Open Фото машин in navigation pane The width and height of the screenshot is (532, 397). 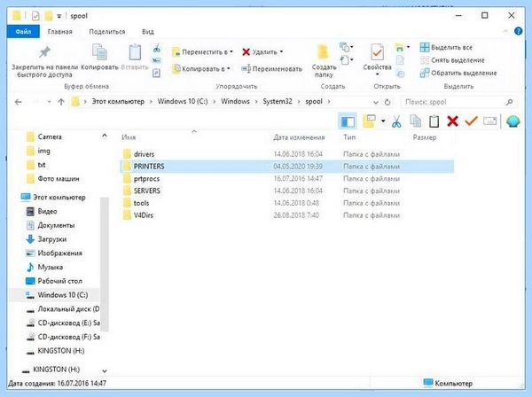[x=59, y=178]
